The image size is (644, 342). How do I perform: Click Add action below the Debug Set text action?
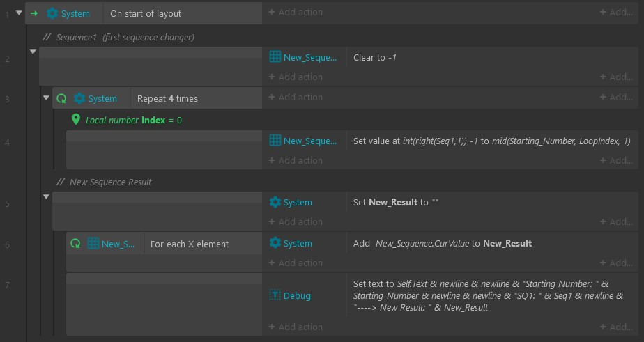pos(296,327)
